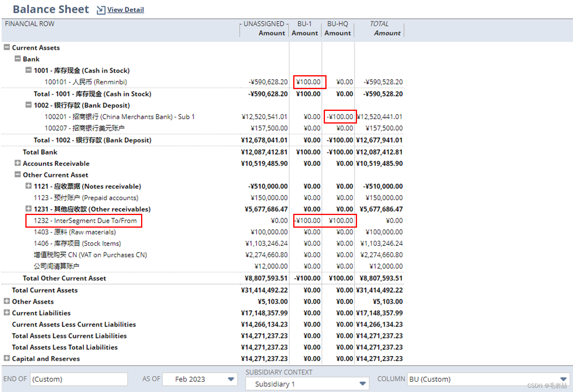The image size is (573, 392).
Task: Open the COLUMN BU (Custom) dropdown
Action: (x=564, y=379)
